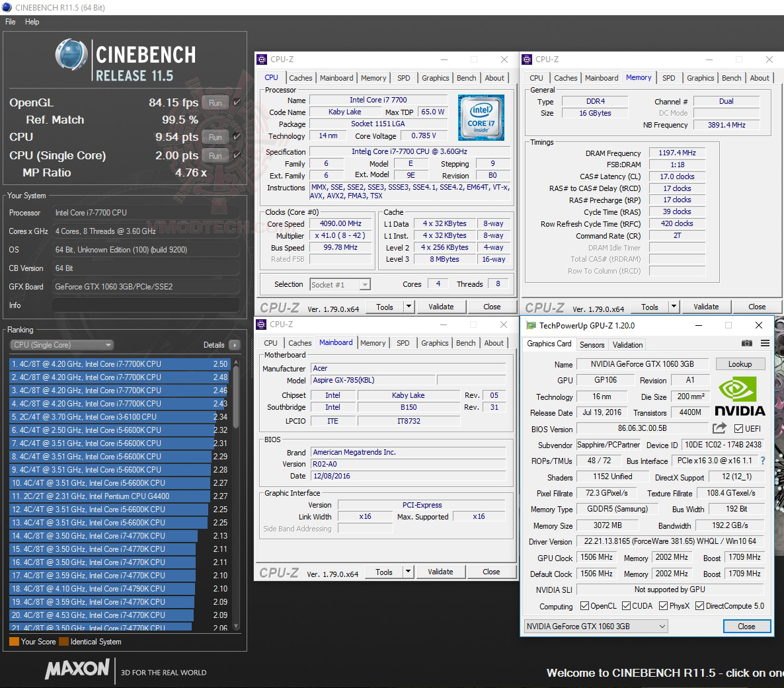Click the motherboard model Aspire GX-785(KBL)
Screen dimensions: 784x688
pyautogui.click(x=373, y=380)
